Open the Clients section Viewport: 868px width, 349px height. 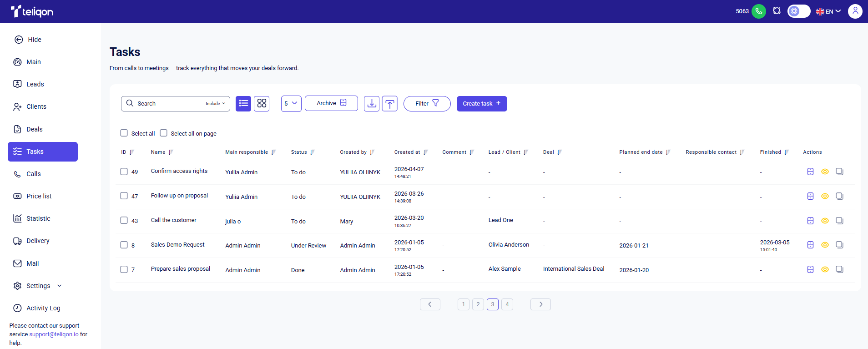pyautogui.click(x=30, y=106)
